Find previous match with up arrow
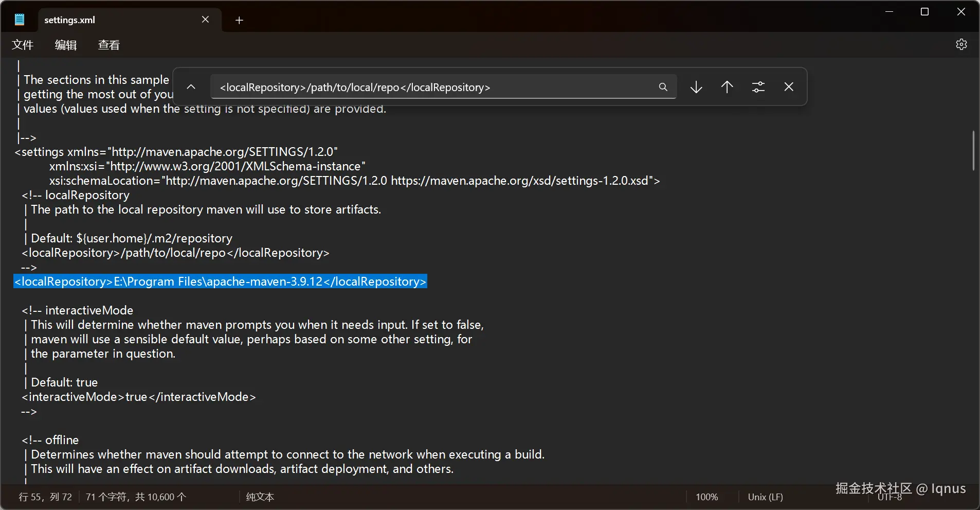Viewport: 980px width, 510px height. pos(727,87)
